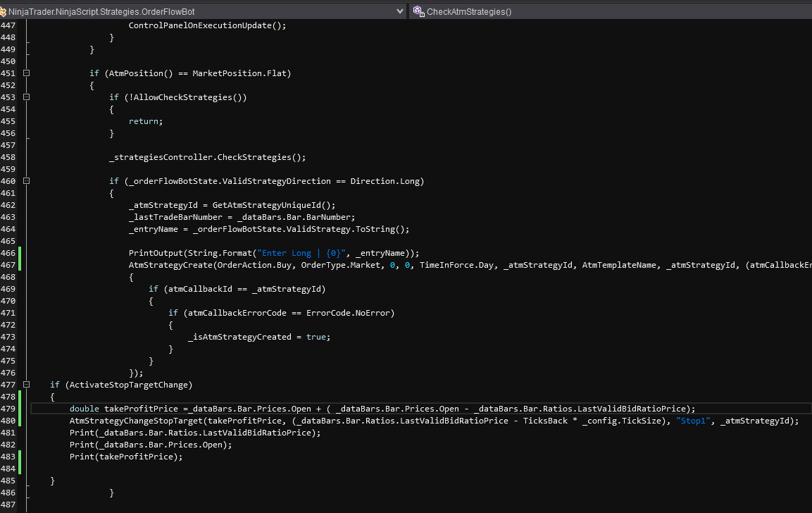The width and height of the screenshot is (812, 513).
Task: Click on _isAtmStrategyCreated variable
Action: click(239, 336)
